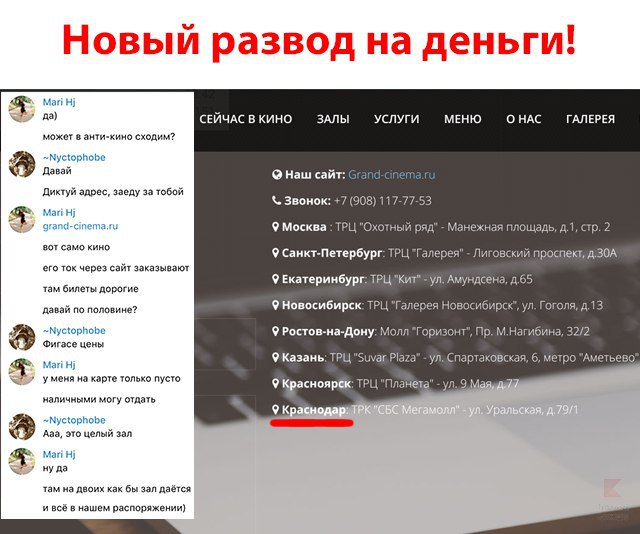The width and height of the screenshot is (640, 534).
Task: Click the message 'там на двоих как бы зал даётся'
Action: 117,489
